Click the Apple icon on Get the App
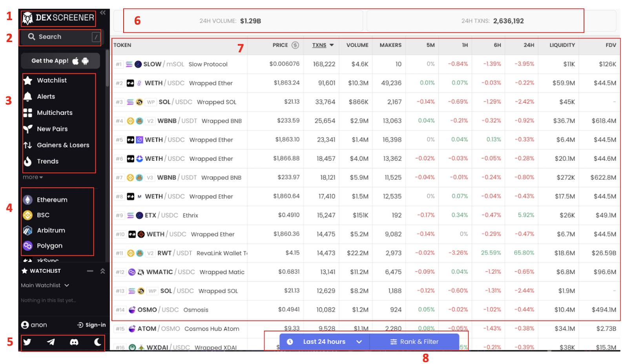Image resolution: width=628 pixels, height=364 pixels. tap(75, 61)
